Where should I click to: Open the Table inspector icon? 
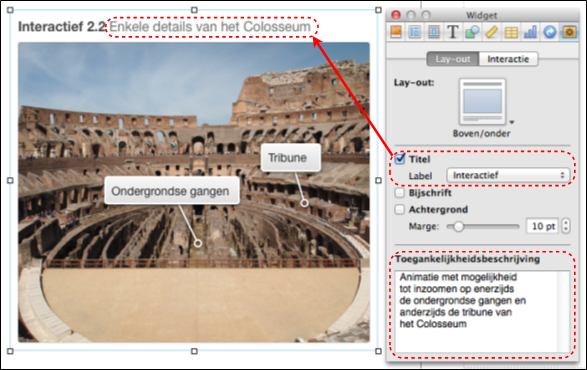511,32
